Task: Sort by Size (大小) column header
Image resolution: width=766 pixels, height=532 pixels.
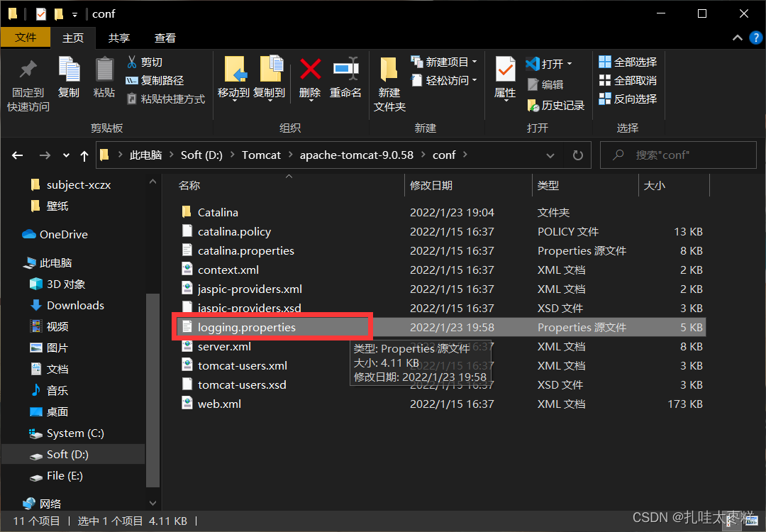Action: click(x=675, y=186)
